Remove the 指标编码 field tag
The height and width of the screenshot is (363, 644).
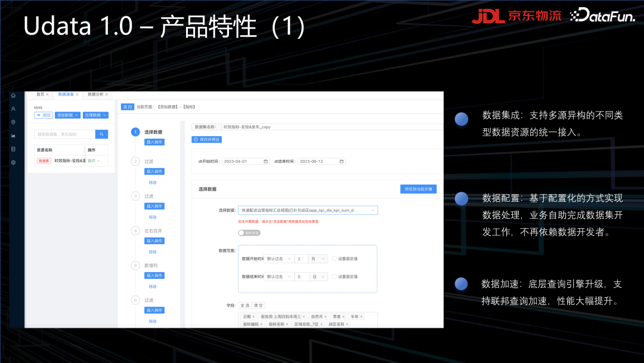[261, 324]
